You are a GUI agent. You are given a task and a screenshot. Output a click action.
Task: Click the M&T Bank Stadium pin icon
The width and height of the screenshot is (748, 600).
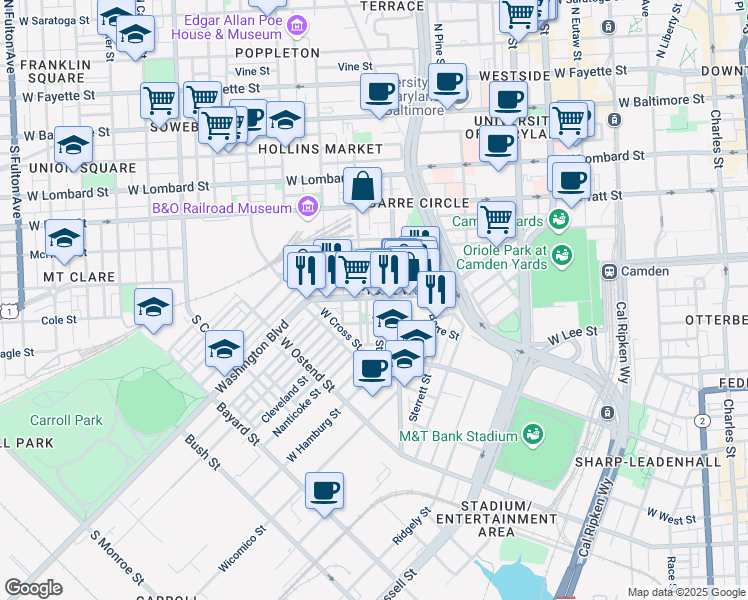533,435
